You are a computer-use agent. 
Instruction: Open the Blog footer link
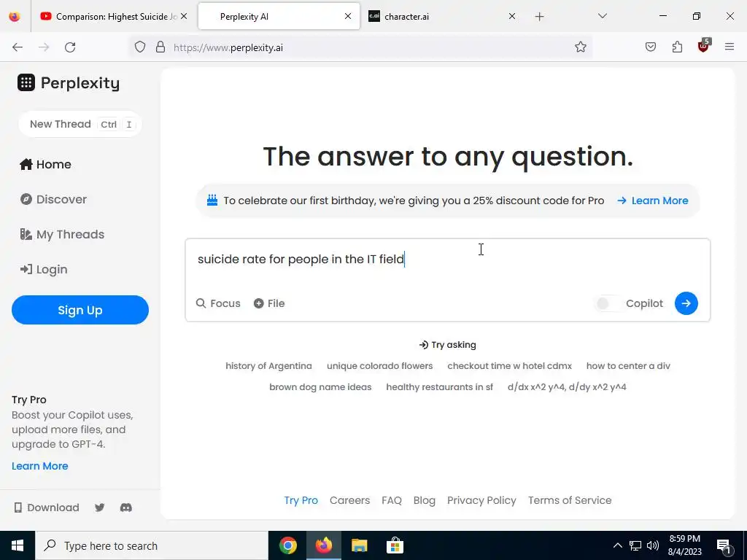pos(425,500)
